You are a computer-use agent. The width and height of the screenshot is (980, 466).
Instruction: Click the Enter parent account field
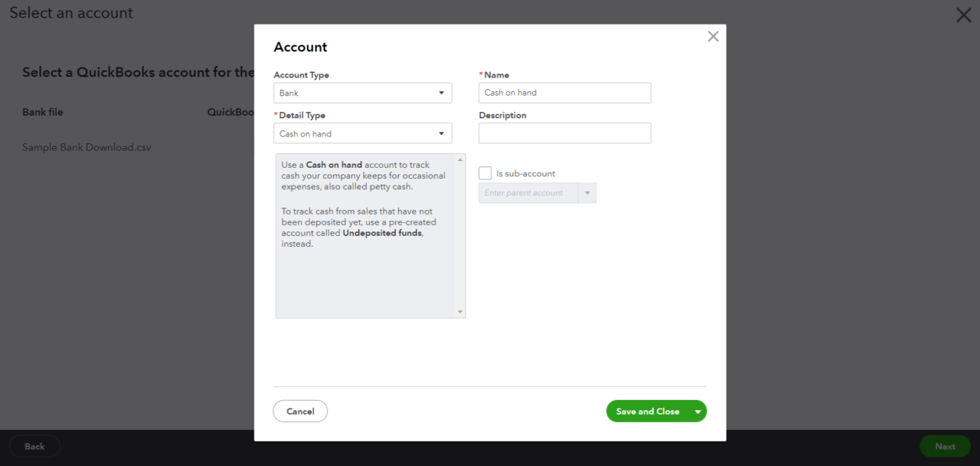click(x=528, y=192)
